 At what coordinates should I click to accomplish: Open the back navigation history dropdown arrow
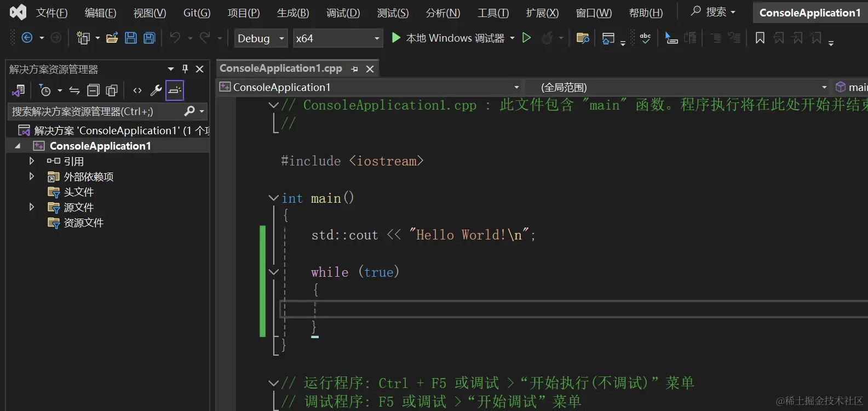coord(42,38)
